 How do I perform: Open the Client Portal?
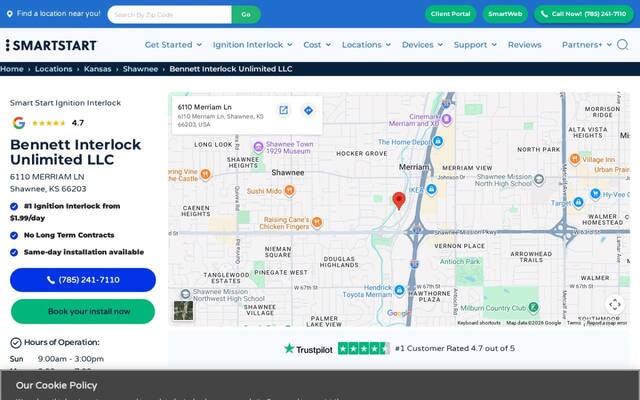click(x=450, y=14)
